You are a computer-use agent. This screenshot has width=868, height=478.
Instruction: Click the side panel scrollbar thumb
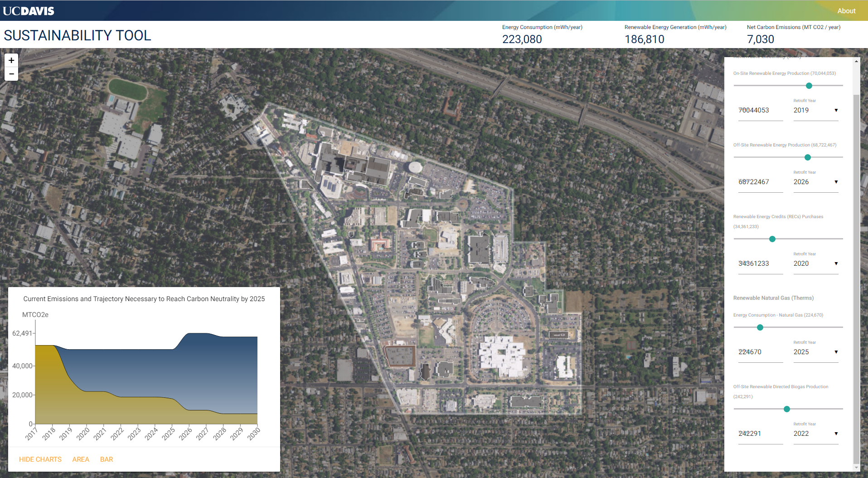856,278
